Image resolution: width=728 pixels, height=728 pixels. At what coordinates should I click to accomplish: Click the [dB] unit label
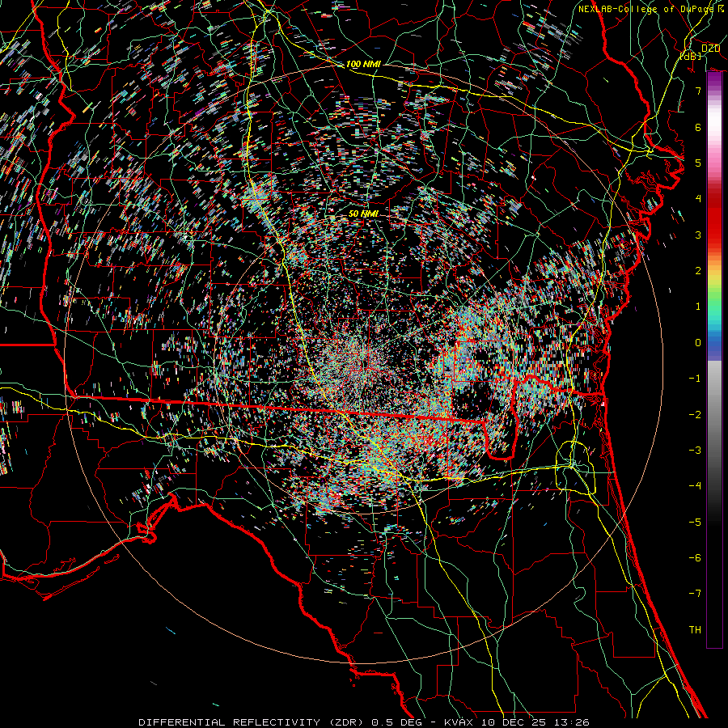tap(691, 56)
